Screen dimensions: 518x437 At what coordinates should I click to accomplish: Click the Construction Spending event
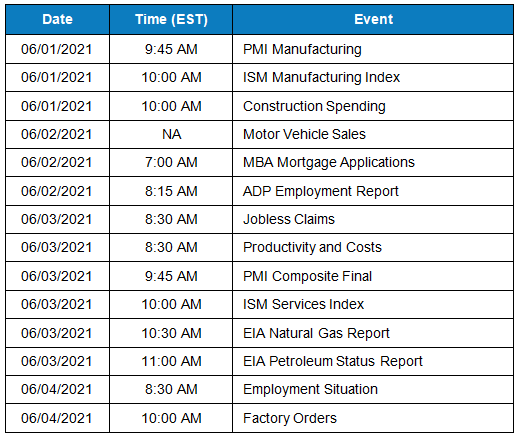(x=373, y=106)
